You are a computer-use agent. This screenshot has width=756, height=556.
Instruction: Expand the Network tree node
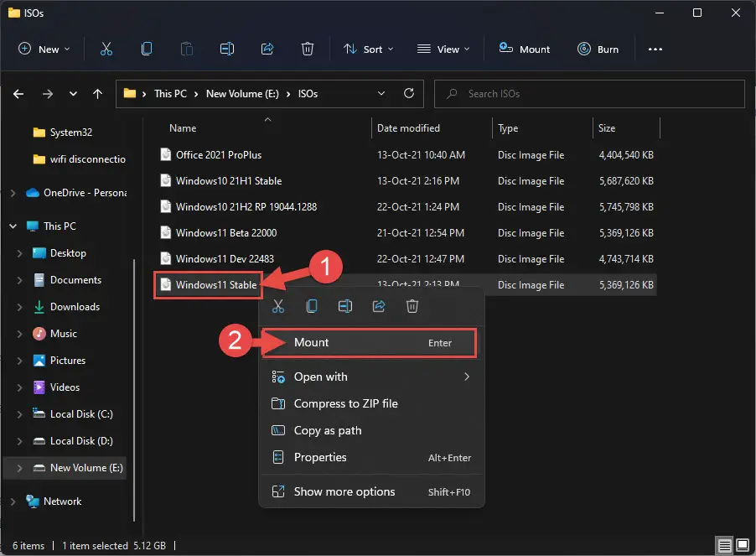click(13, 501)
